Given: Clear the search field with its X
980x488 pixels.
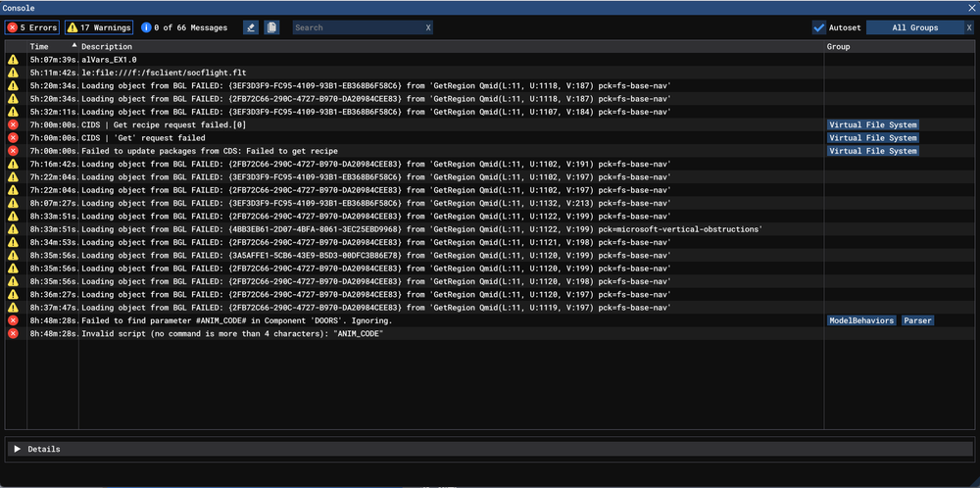Looking at the screenshot, I should click(427, 27).
